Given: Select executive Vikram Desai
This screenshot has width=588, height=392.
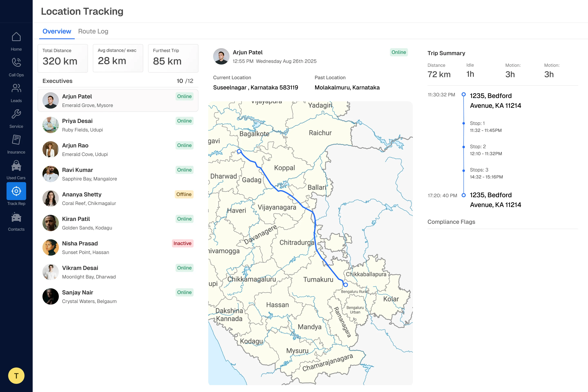Looking at the screenshot, I should 118,272.
